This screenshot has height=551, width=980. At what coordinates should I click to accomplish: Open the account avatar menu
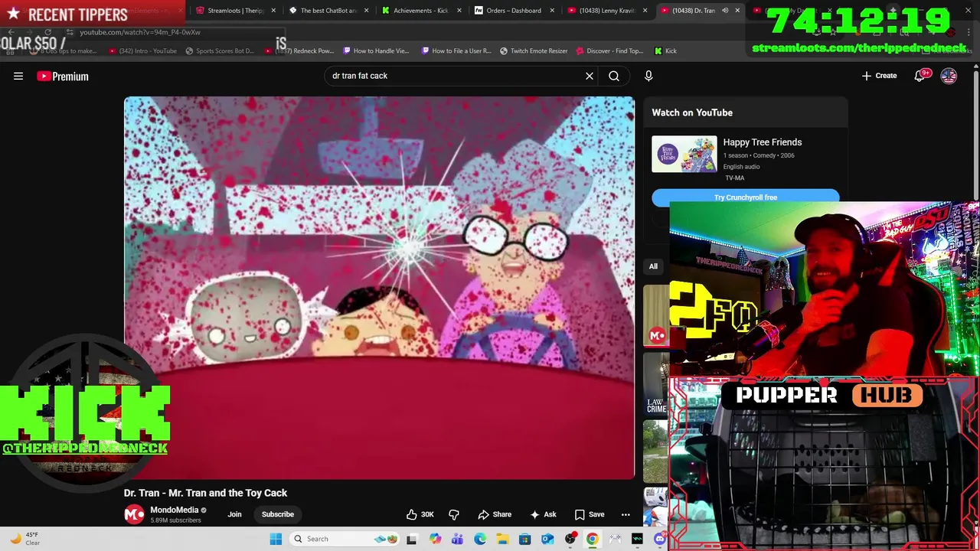949,76
